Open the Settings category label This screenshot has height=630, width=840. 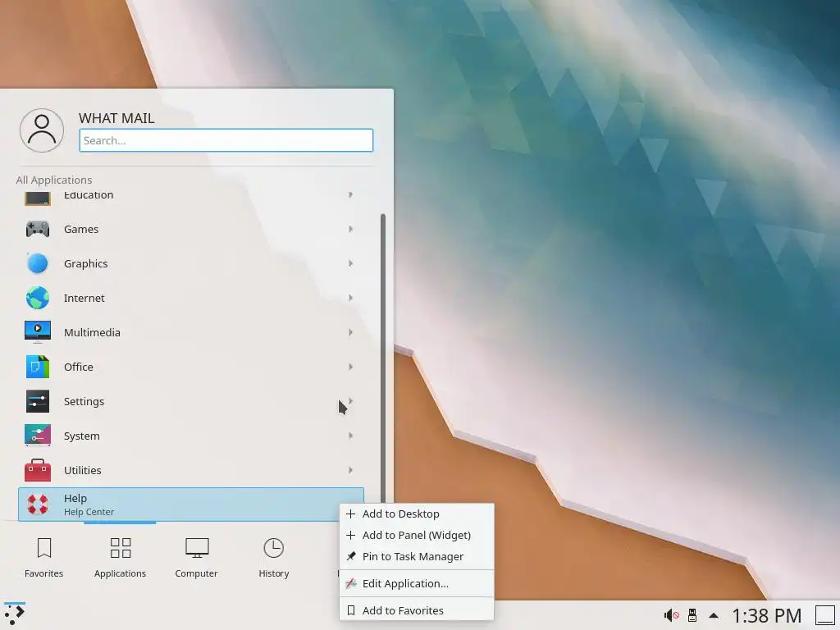pos(84,401)
